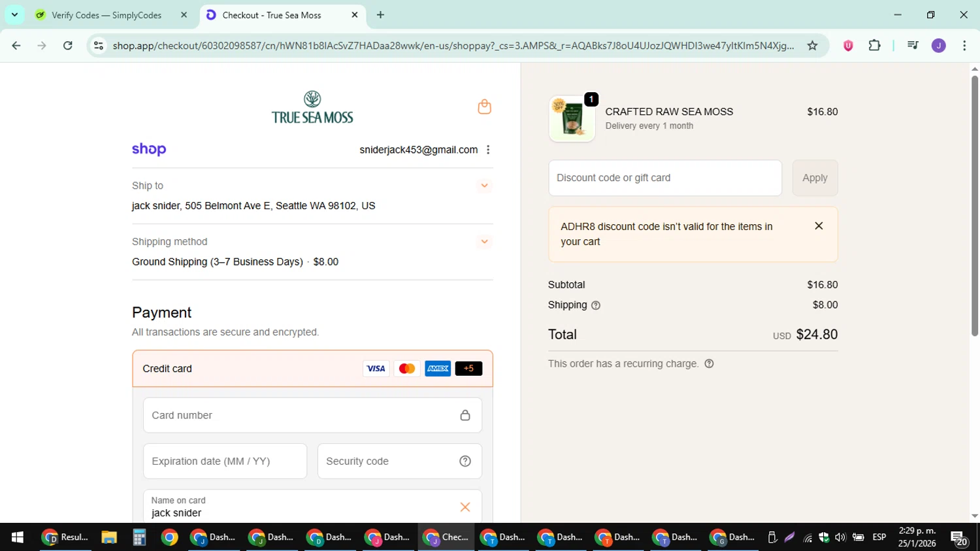Click the card number lock icon
The width and height of the screenshot is (980, 551).
click(465, 415)
